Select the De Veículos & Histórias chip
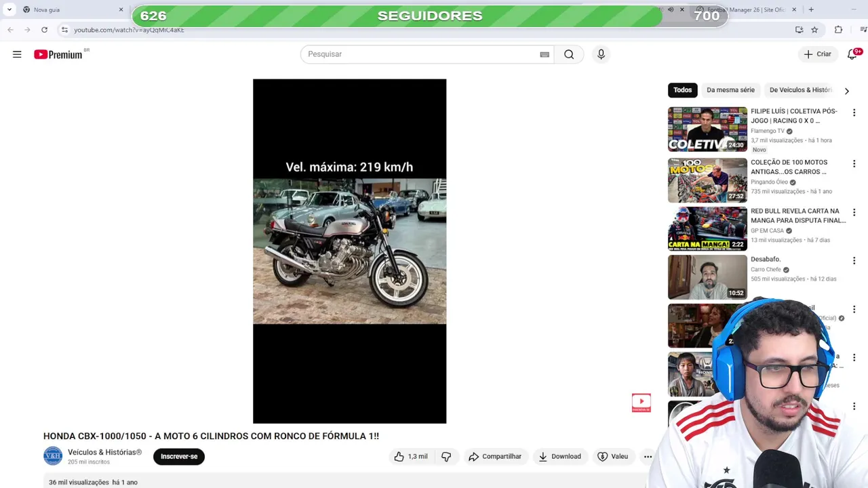 [x=801, y=90]
